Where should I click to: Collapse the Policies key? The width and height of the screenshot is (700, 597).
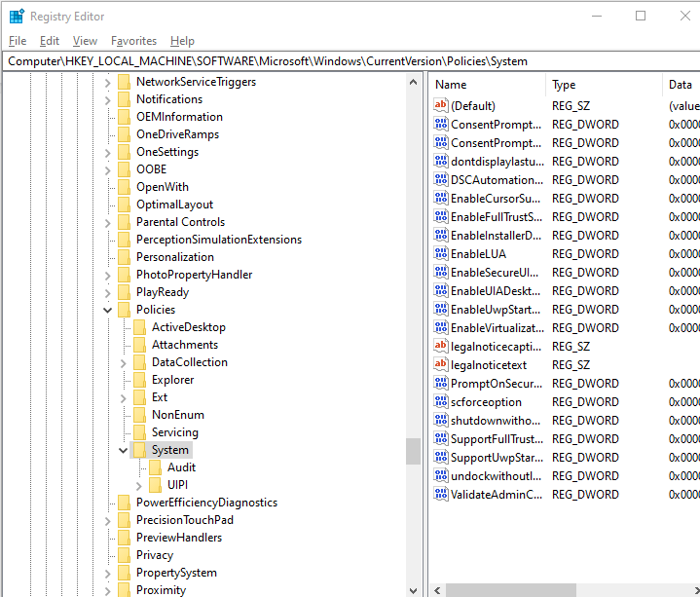(108, 310)
